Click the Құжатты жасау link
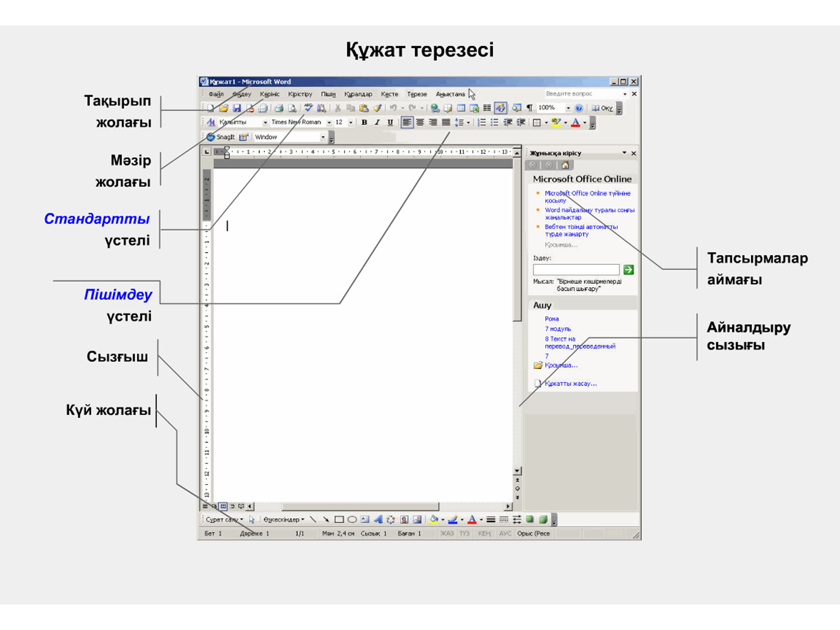This screenshot has height=630, width=840. 570,384
